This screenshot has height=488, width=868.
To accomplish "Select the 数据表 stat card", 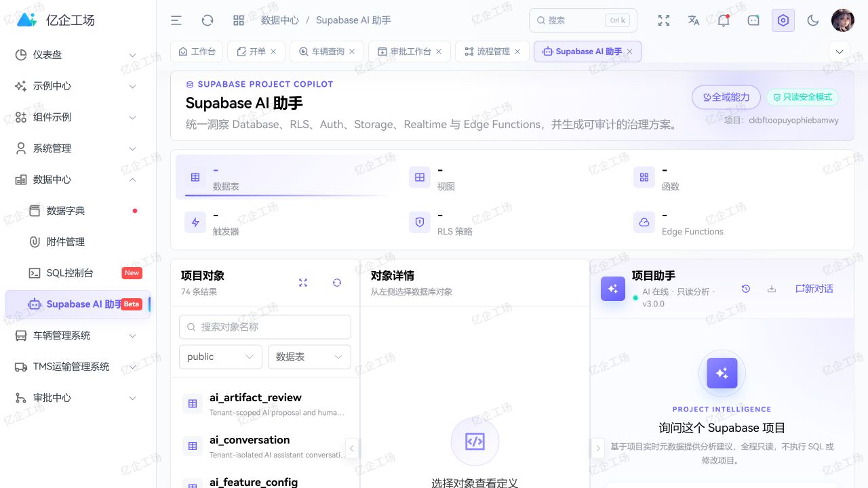I will point(288,177).
